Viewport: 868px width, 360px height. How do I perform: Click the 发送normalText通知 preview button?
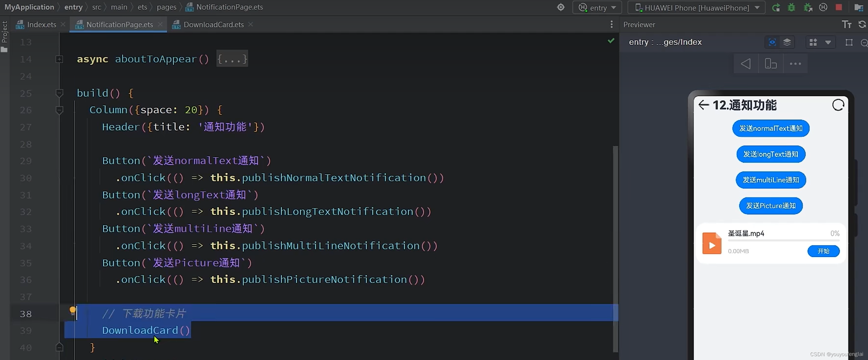click(x=771, y=128)
